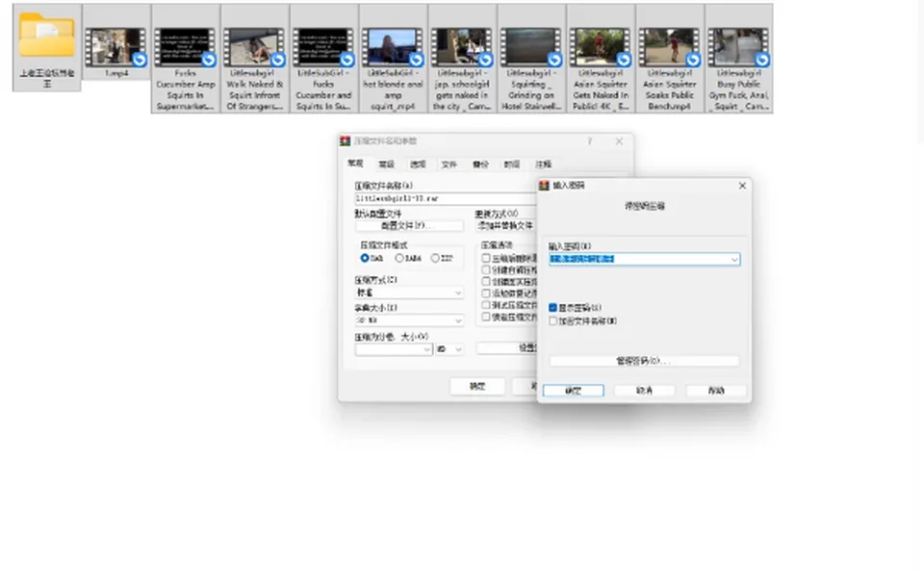The height and width of the screenshot is (587, 924).
Task: Go to the 时间 tab
Action: [512, 165]
